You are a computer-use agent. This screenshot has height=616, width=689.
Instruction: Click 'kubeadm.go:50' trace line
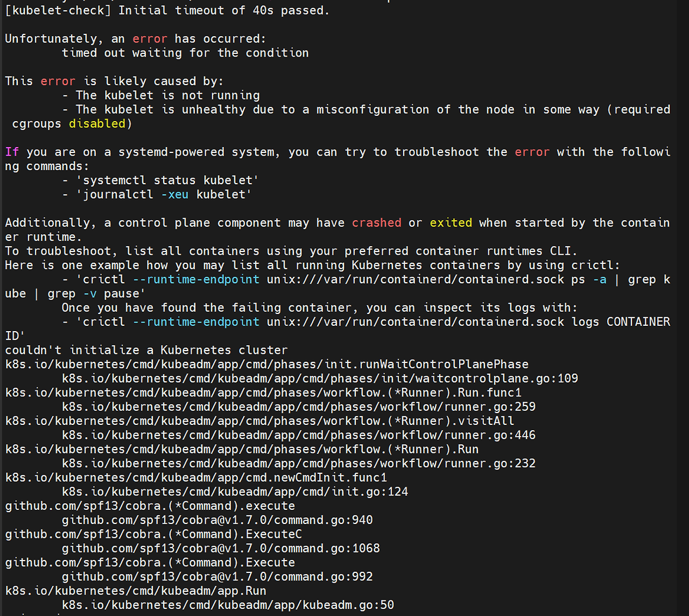click(228, 605)
